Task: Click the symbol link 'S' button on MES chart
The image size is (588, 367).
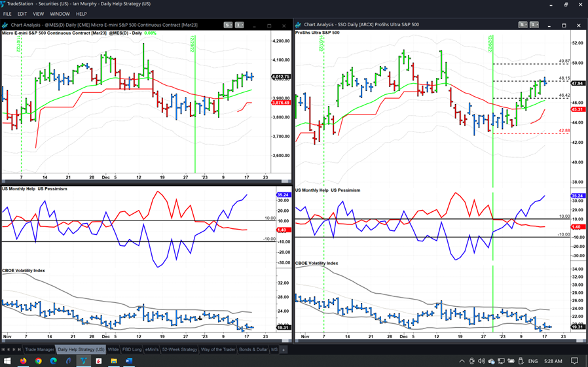Action: (x=227, y=25)
